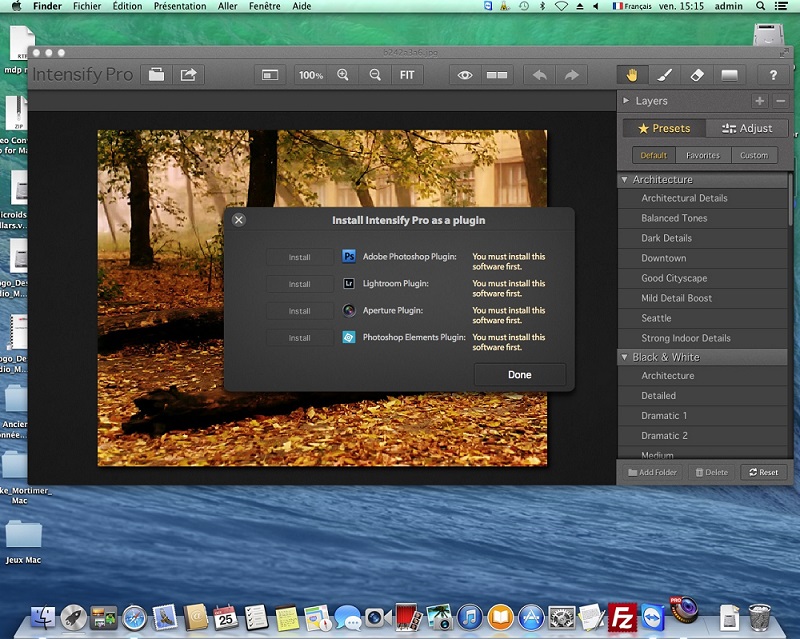This screenshot has height=639, width=800.
Task: Click the undo arrow icon
Action: [540, 75]
